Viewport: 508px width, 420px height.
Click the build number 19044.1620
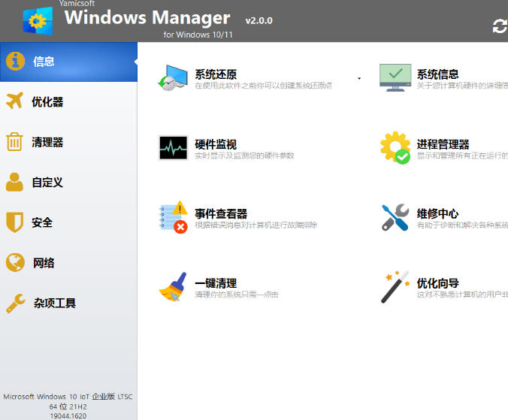[68, 415]
